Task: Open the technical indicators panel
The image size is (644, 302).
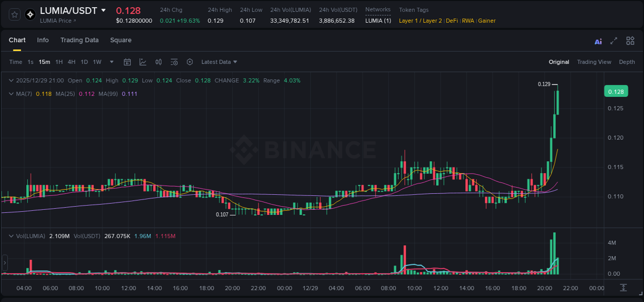Action: coord(174,62)
